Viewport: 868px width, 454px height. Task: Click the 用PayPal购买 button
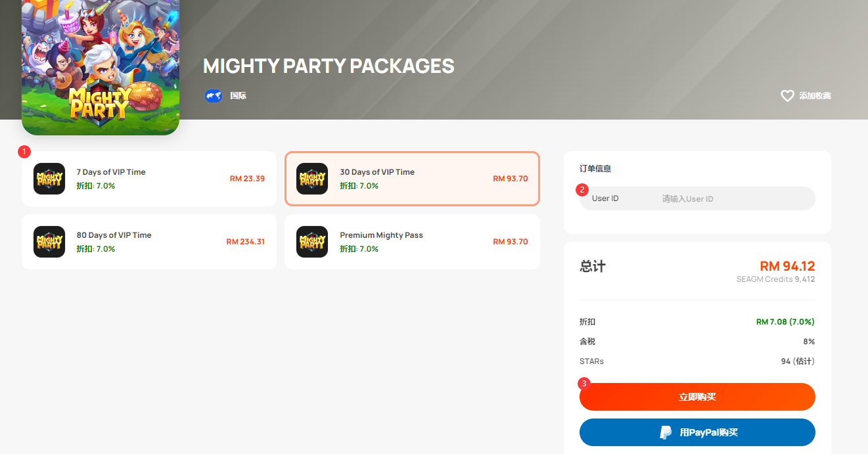click(697, 432)
